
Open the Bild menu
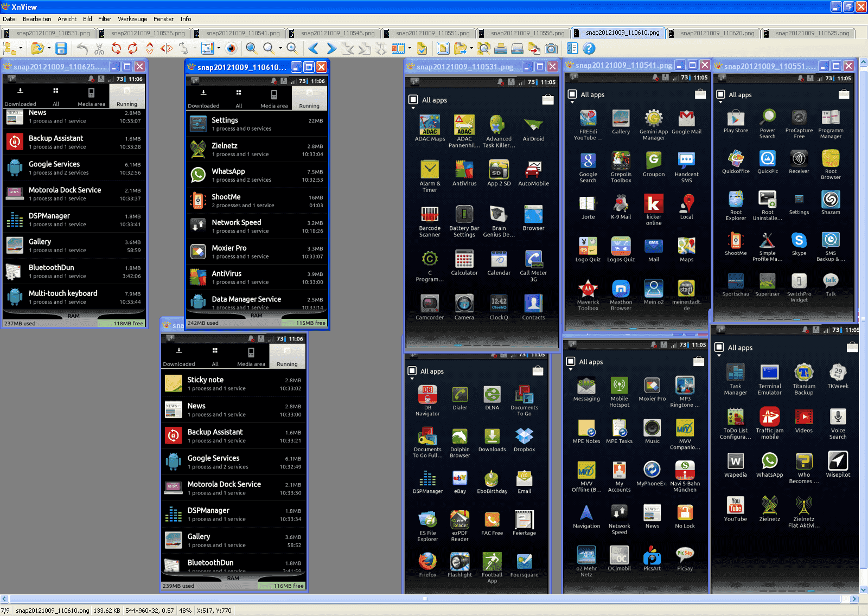[87, 19]
